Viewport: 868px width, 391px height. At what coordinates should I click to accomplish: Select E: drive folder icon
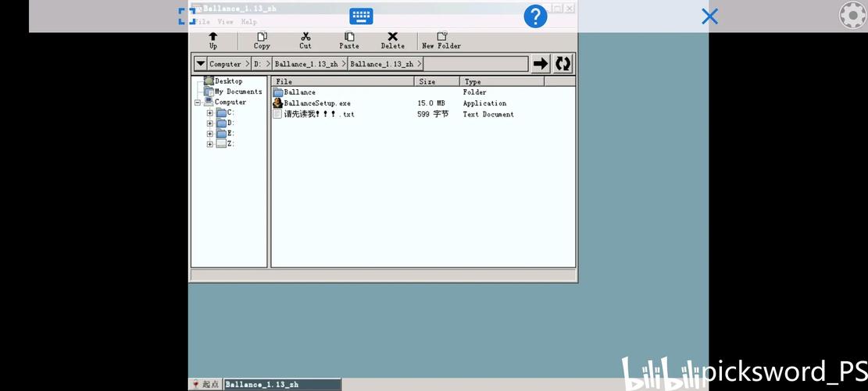(221, 134)
